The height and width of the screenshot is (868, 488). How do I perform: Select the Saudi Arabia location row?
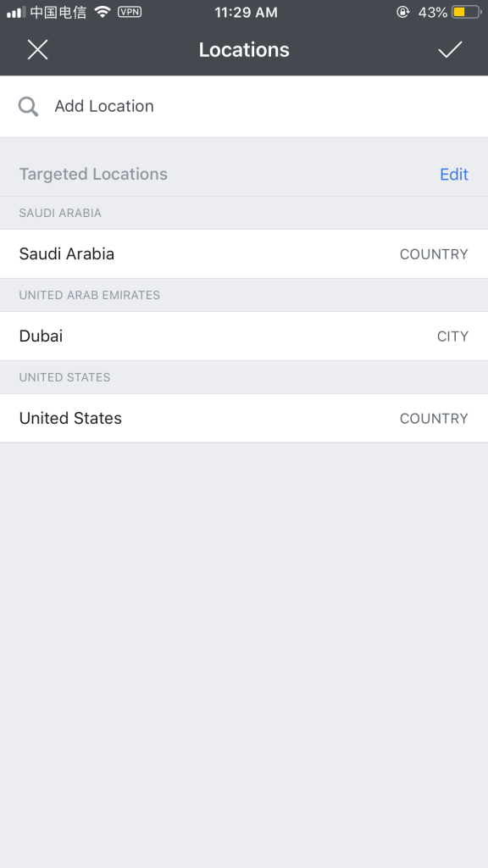point(244,254)
